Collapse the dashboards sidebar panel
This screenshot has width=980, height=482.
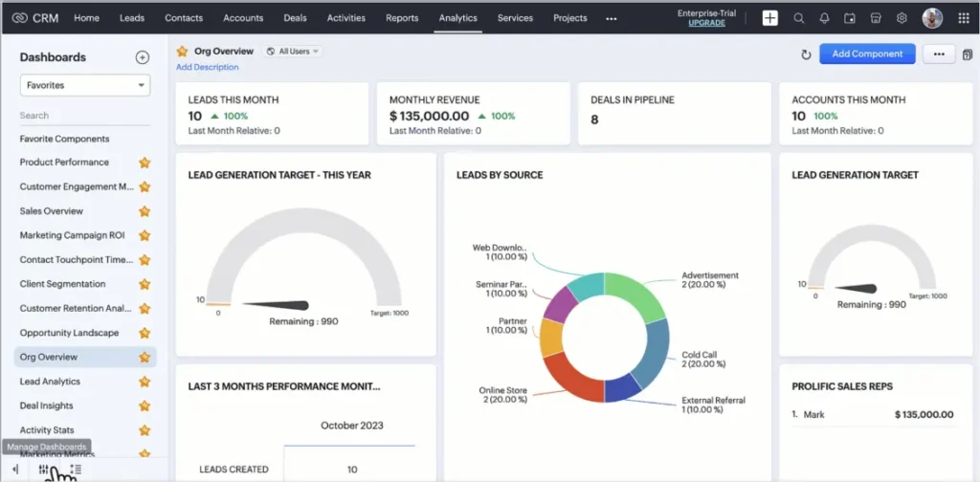coord(15,470)
